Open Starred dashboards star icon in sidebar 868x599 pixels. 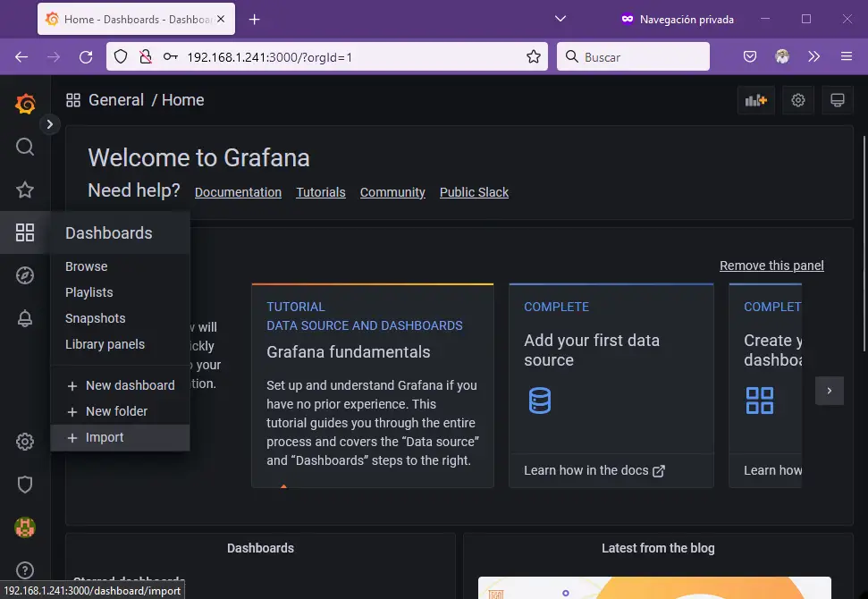pos(25,190)
